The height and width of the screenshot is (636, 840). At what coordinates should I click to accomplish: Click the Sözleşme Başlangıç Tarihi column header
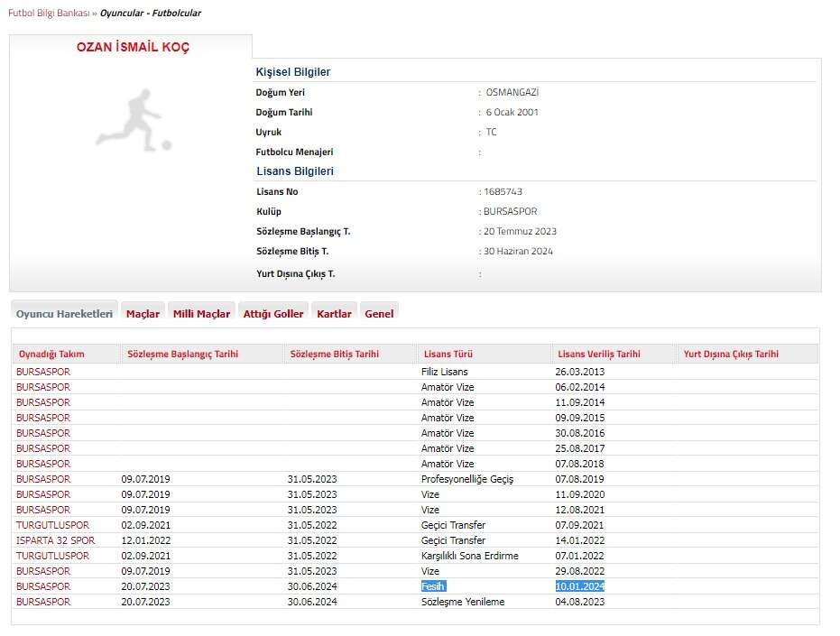click(x=183, y=355)
